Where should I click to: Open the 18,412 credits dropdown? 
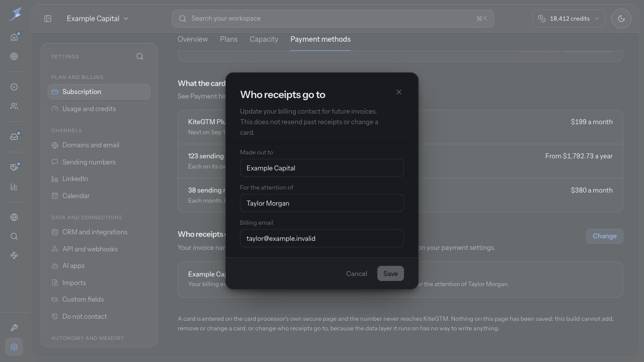tap(569, 19)
